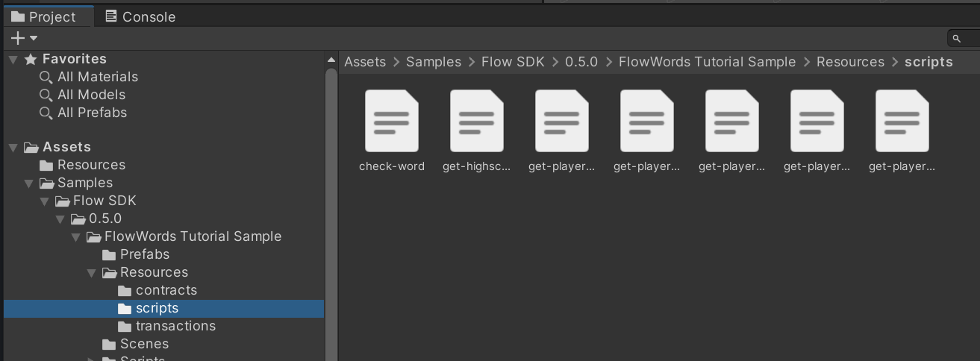Click scripts at end of breadcrumb
This screenshot has width=980, height=361.
928,62
